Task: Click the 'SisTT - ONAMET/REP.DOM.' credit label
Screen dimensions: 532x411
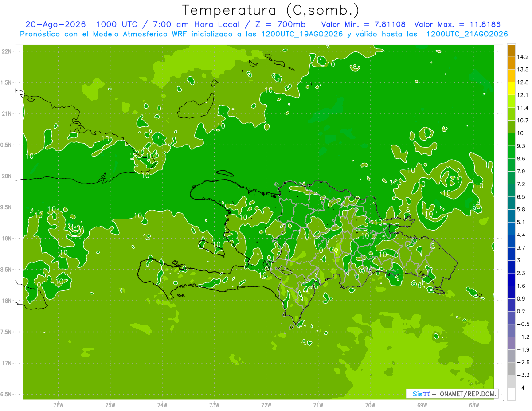Action: click(452, 394)
